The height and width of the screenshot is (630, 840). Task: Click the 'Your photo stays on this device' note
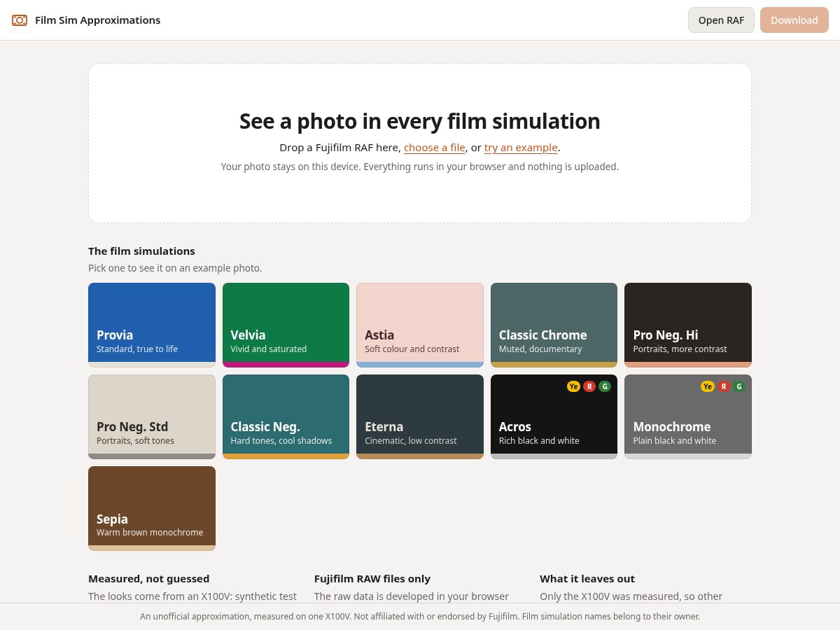tap(420, 167)
